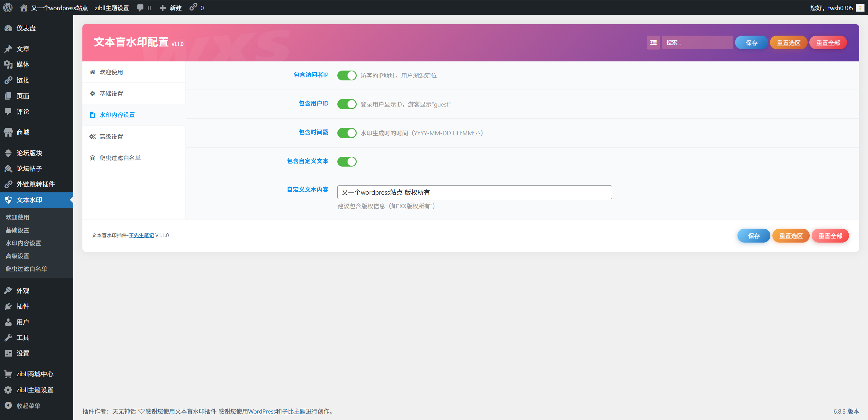This screenshot has height=420, width=868.
Task: Open zibll商城中心 cart menu
Action: point(35,374)
